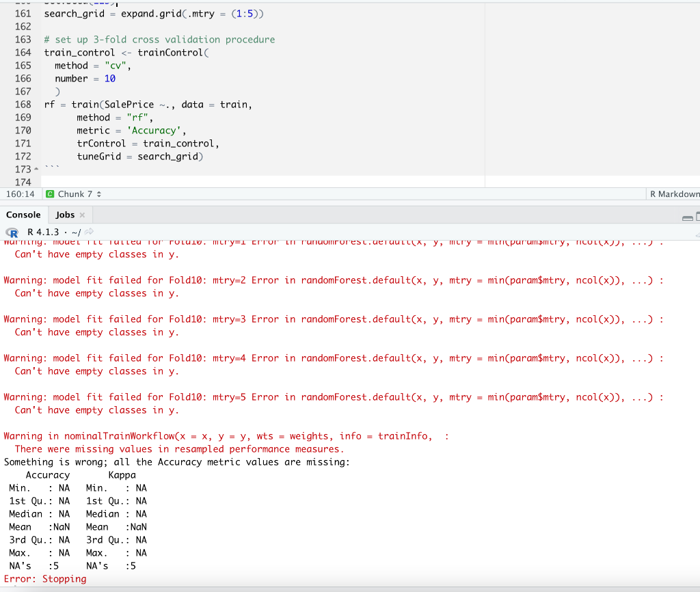Collapse chunk with fold arrow at line 173
This screenshot has height=592, width=700.
(36, 169)
